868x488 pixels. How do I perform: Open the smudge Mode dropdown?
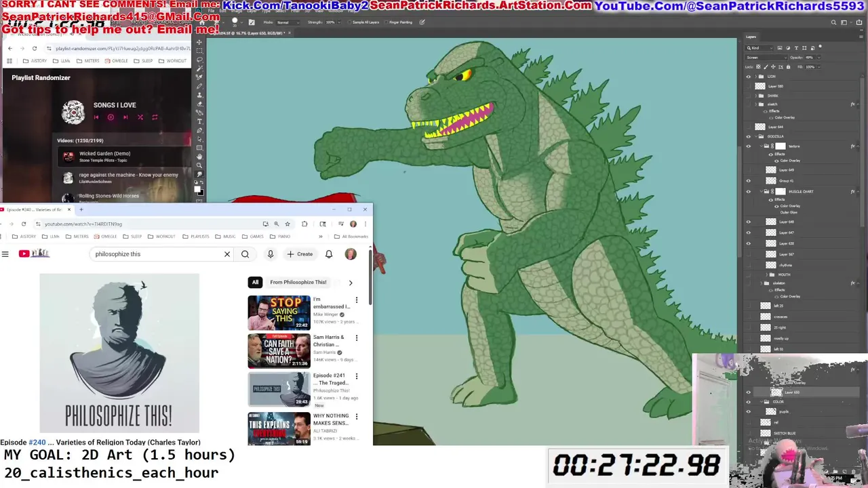[x=288, y=22]
